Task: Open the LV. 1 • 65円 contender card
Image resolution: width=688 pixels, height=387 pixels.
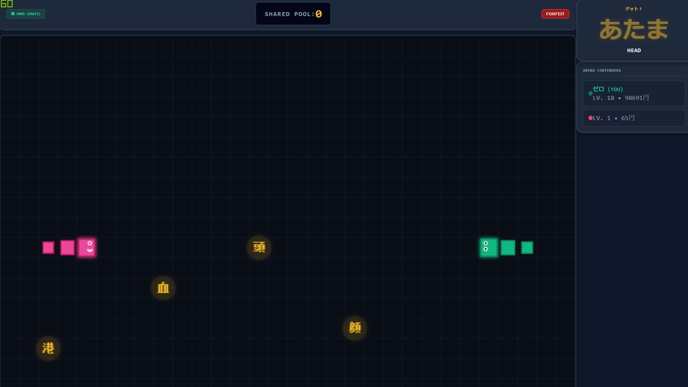Action: [x=634, y=118]
